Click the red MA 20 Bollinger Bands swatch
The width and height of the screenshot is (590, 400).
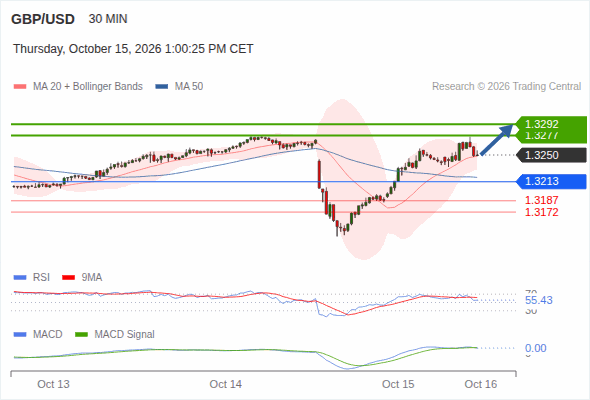pos(20,87)
